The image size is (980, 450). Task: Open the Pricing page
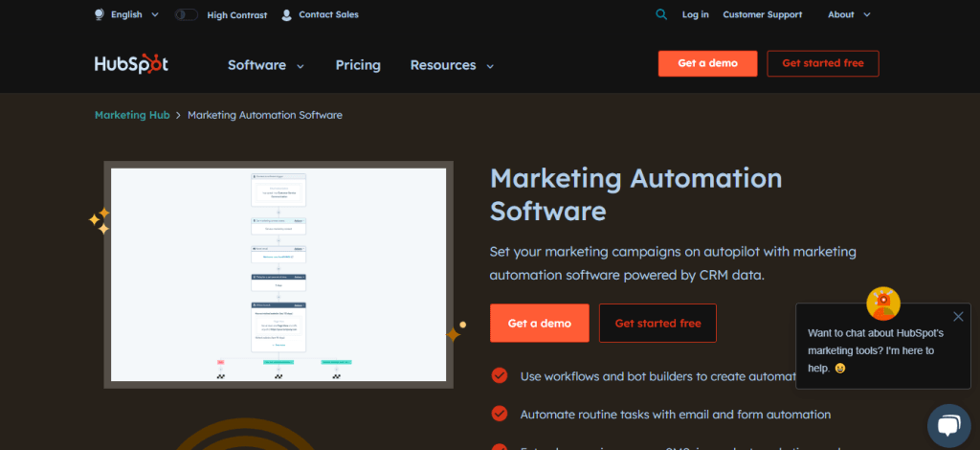(358, 65)
